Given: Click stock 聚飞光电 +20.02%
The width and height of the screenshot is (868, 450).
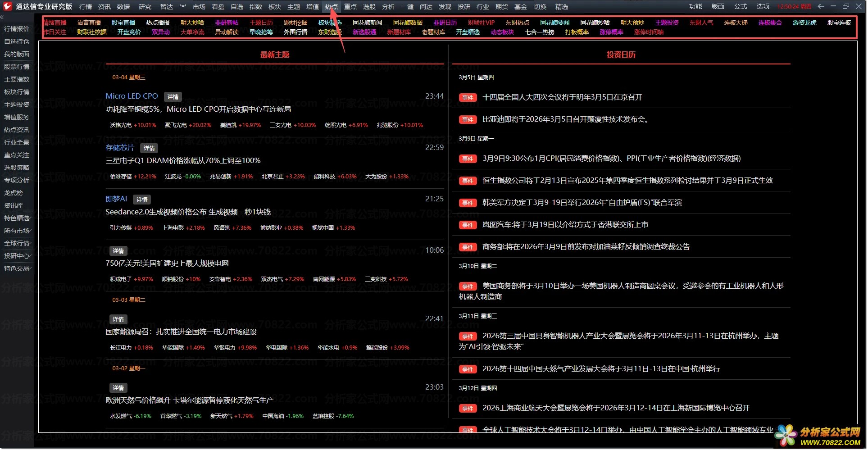Looking at the screenshot, I should click(x=188, y=125).
